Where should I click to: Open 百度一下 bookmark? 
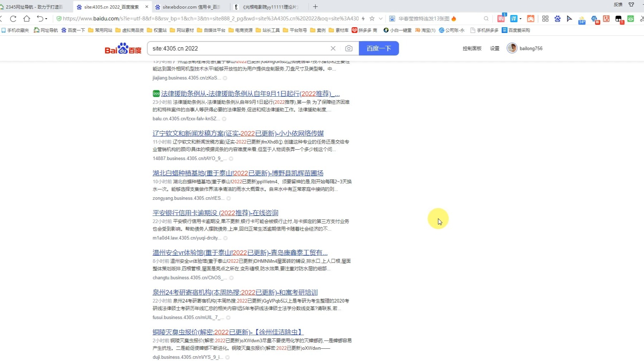(73, 30)
